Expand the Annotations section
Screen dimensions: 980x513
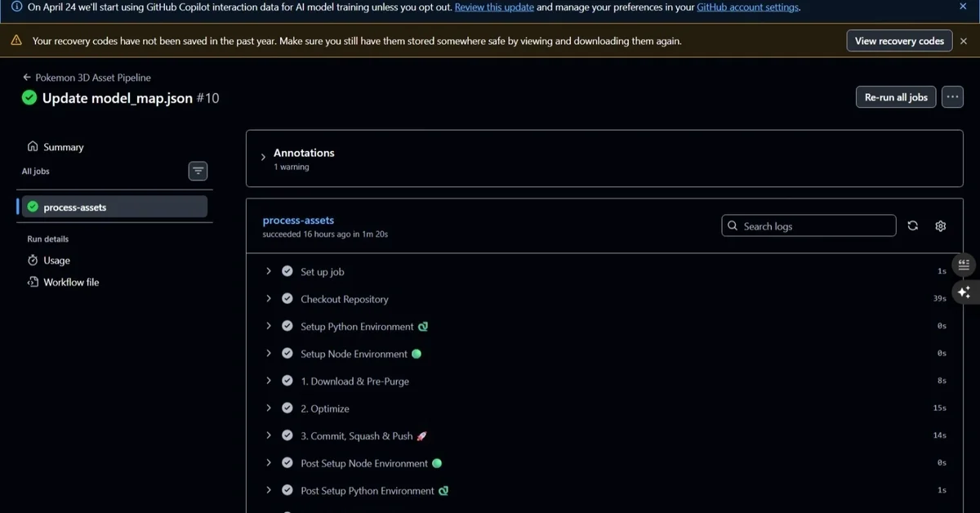263,157
